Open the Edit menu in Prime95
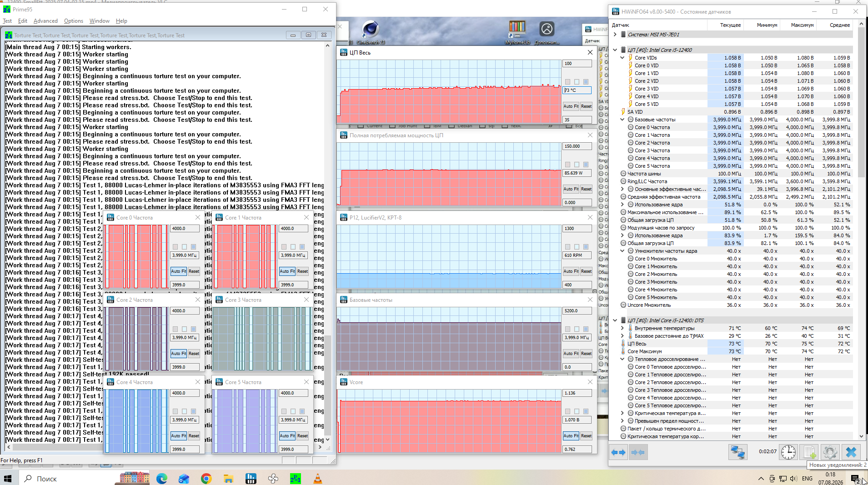The height and width of the screenshot is (485, 868). (23, 21)
